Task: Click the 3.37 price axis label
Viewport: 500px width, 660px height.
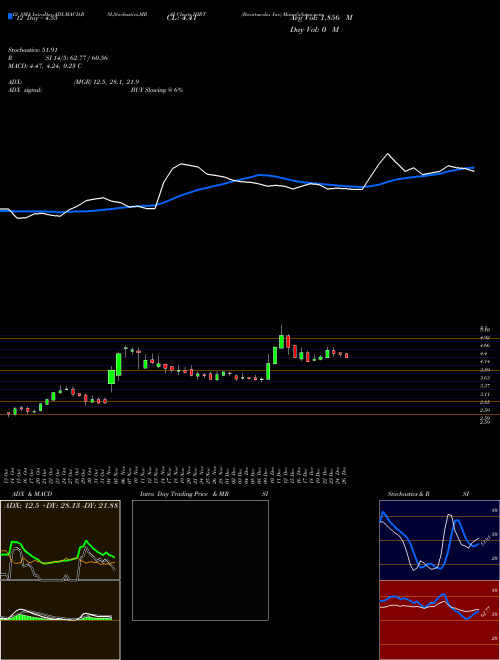Action: (485, 386)
